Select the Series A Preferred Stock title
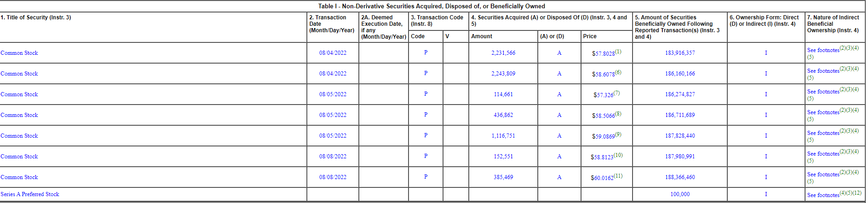 30,194
